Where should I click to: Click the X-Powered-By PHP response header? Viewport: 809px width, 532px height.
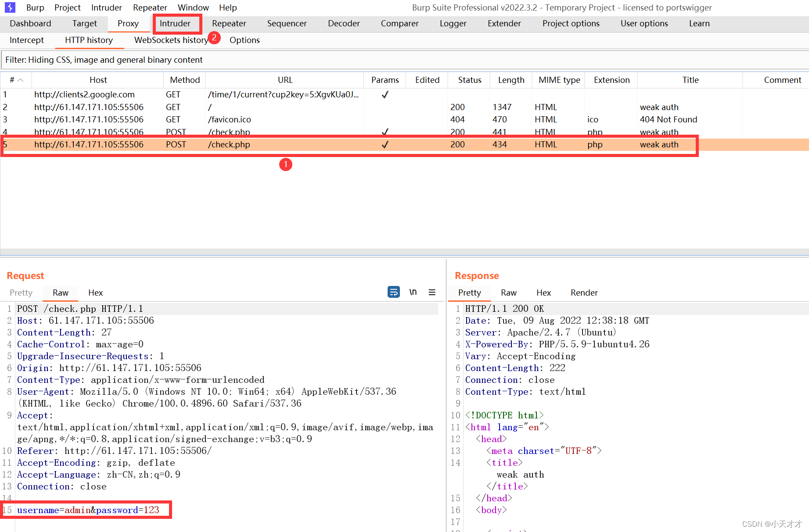coord(557,344)
